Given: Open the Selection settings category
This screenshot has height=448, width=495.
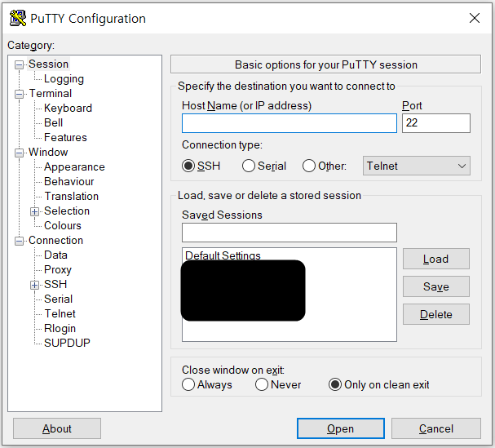Looking at the screenshot, I should coord(67,211).
